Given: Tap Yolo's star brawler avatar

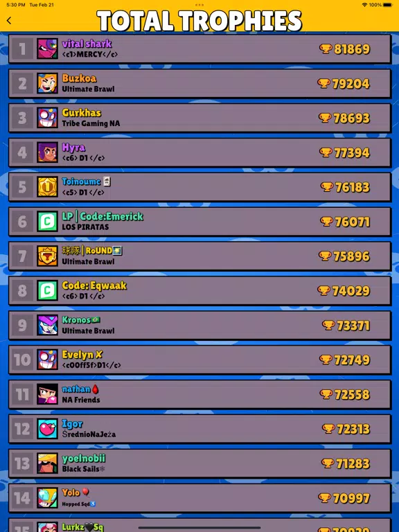Looking at the screenshot, I should [47, 497].
